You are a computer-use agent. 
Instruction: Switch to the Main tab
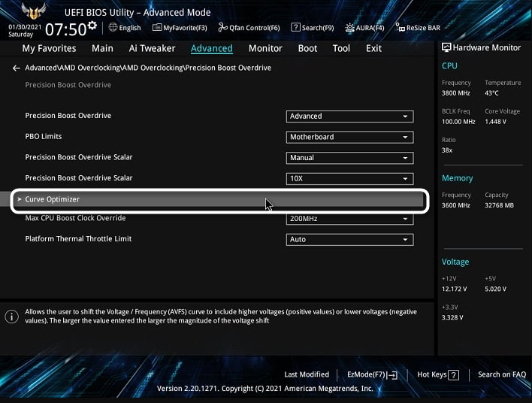102,48
